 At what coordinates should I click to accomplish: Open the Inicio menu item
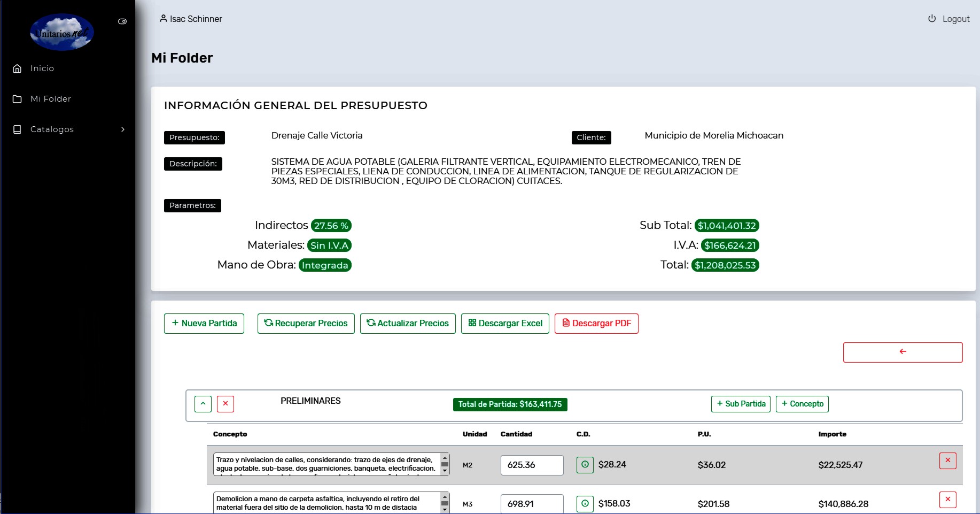pyautogui.click(x=42, y=68)
